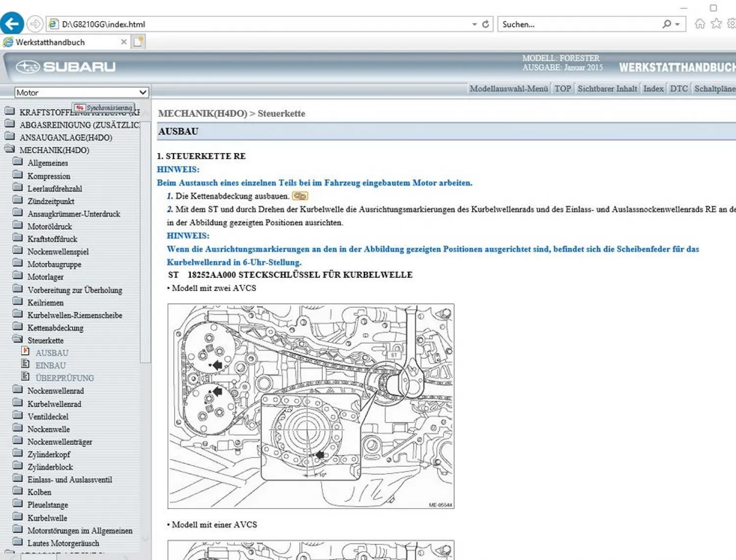Click the refresh icon in address bar
This screenshot has height=560, width=736.
tap(485, 24)
